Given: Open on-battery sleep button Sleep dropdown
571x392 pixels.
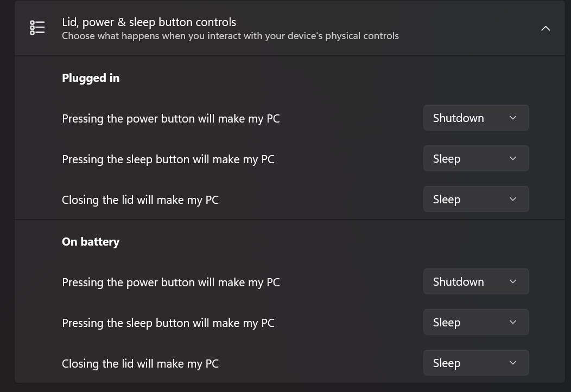Looking at the screenshot, I should tap(476, 322).
